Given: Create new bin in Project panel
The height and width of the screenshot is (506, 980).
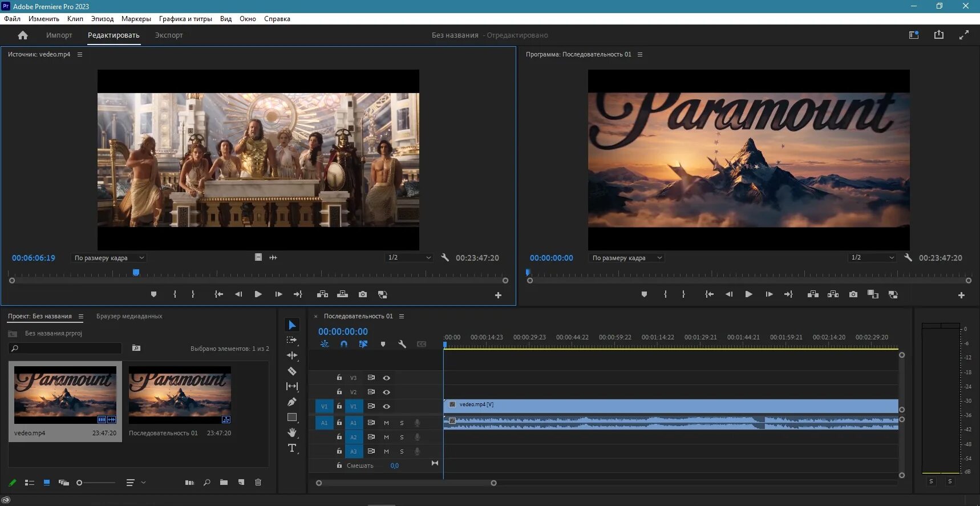Looking at the screenshot, I should point(224,483).
